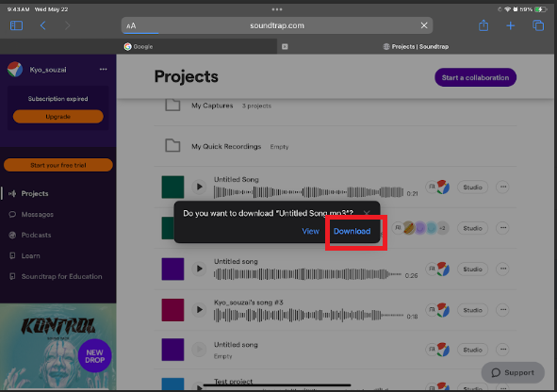
Task: Open more options for the empty Untitled song
Action: pos(502,350)
